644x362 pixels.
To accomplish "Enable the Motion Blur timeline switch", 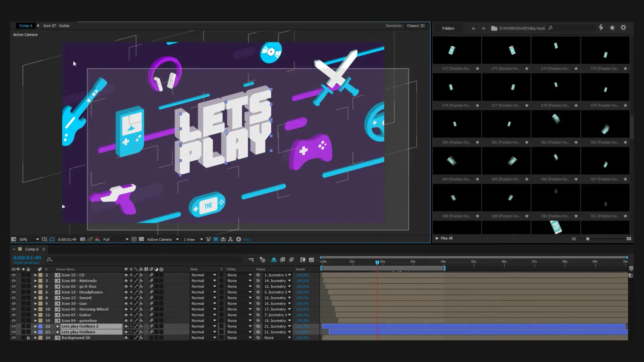I will tap(291, 260).
